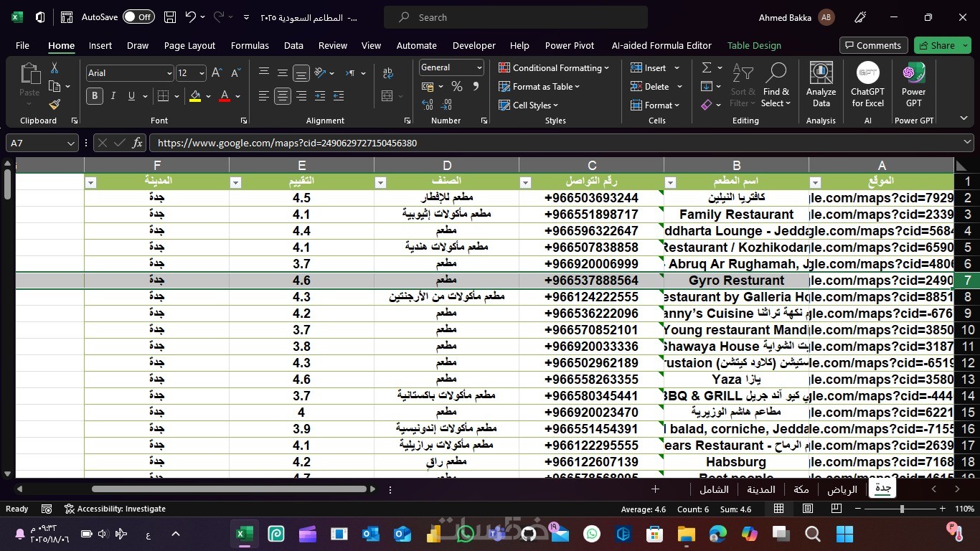Adjust the zoom slider in status bar
980x551 pixels.
[902, 509]
